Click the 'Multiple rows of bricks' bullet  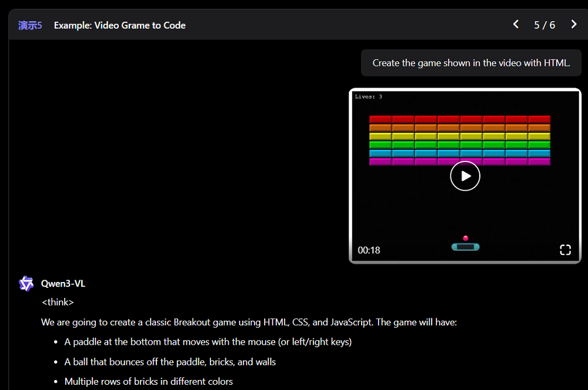pyautogui.click(x=148, y=382)
